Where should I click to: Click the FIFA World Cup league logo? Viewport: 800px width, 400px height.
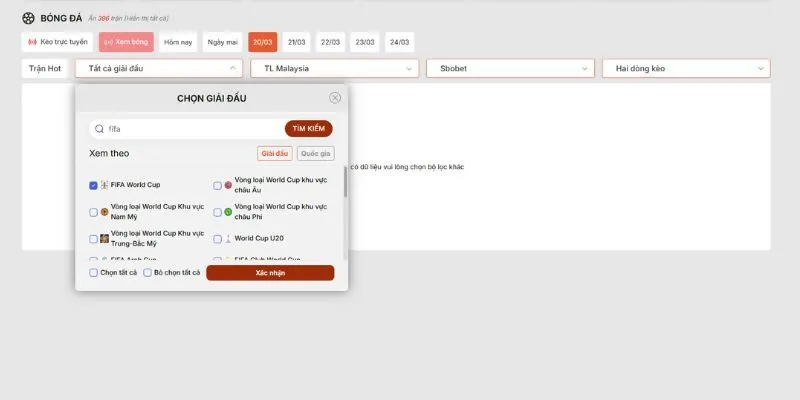click(x=104, y=185)
